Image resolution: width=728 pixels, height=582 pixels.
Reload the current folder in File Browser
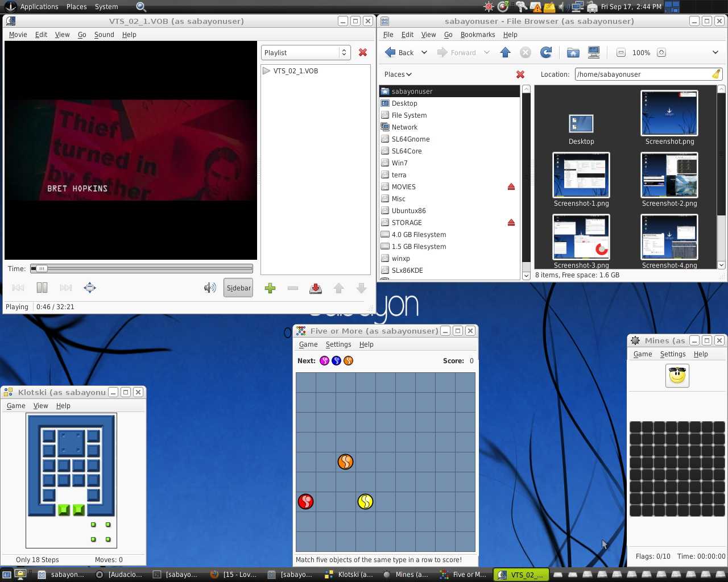(x=546, y=52)
